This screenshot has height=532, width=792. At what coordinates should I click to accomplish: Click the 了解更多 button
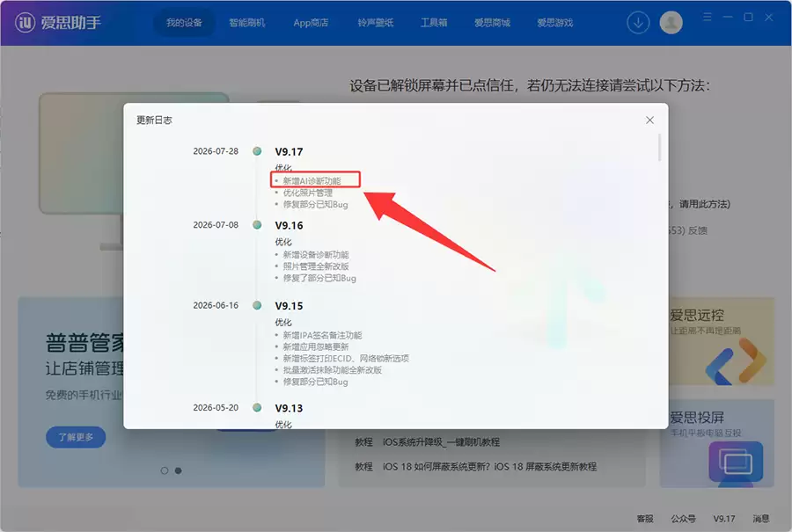[x=76, y=437]
